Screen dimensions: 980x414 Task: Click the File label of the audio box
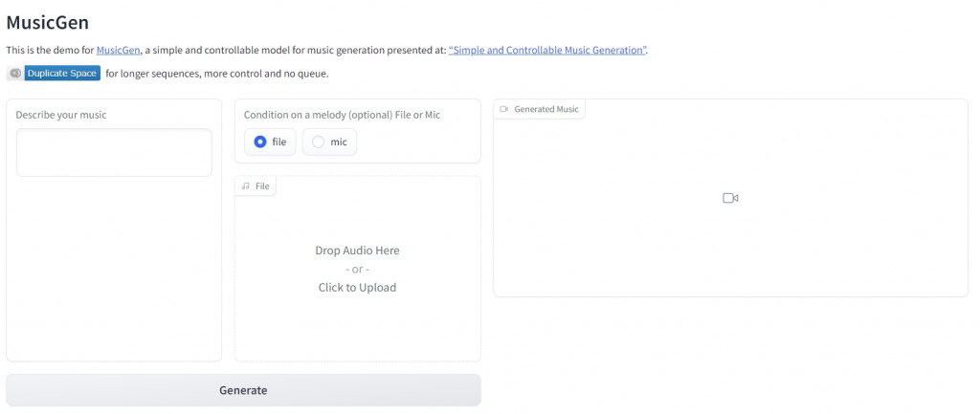262,186
